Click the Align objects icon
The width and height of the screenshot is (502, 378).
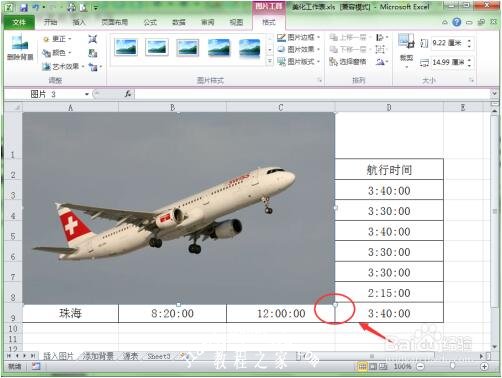(x=381, y=37)
